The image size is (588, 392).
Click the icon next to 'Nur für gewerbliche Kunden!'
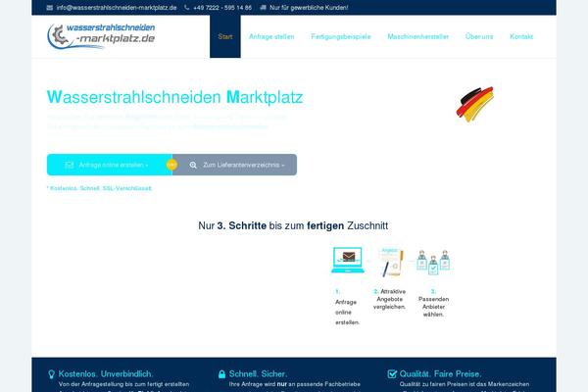click(x=263, y=8)
